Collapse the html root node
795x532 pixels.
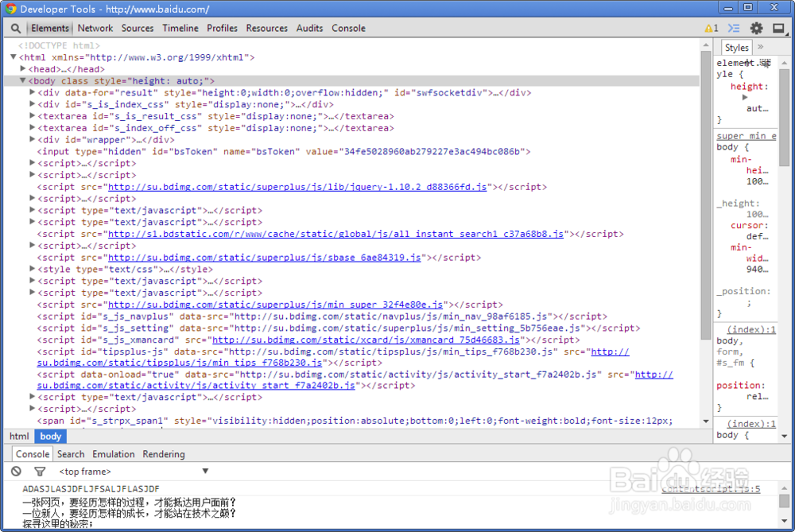point(14,56)
